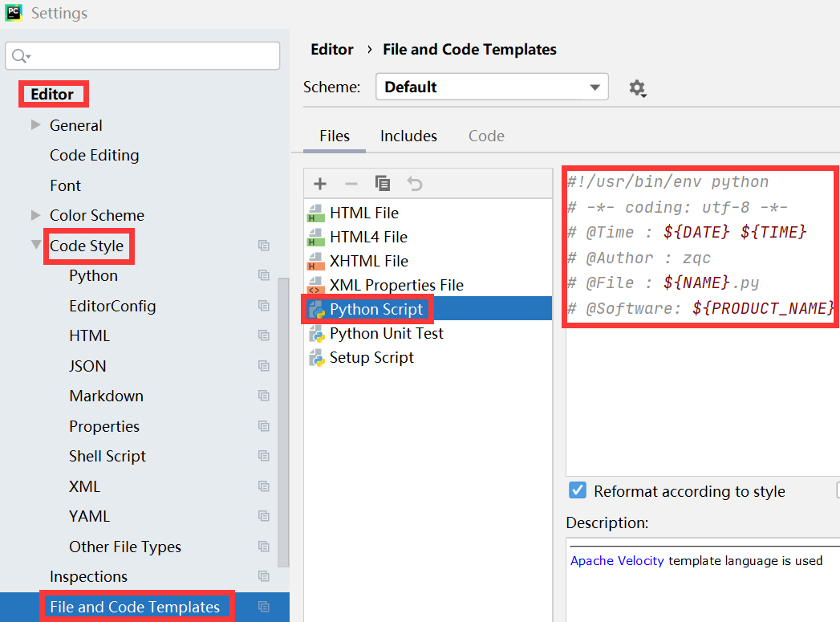This screenshot has width=840, height=622.
Task: Select Shell Script under Code Style
Action: pyautogui.click(x=108, y=457)
